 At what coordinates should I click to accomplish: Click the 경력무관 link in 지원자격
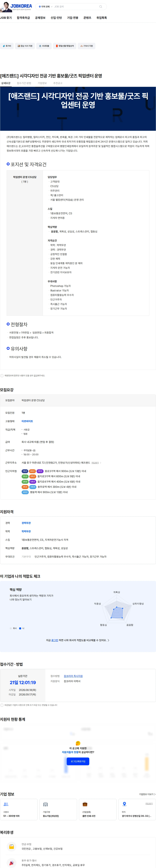click(x=26, y=523)
